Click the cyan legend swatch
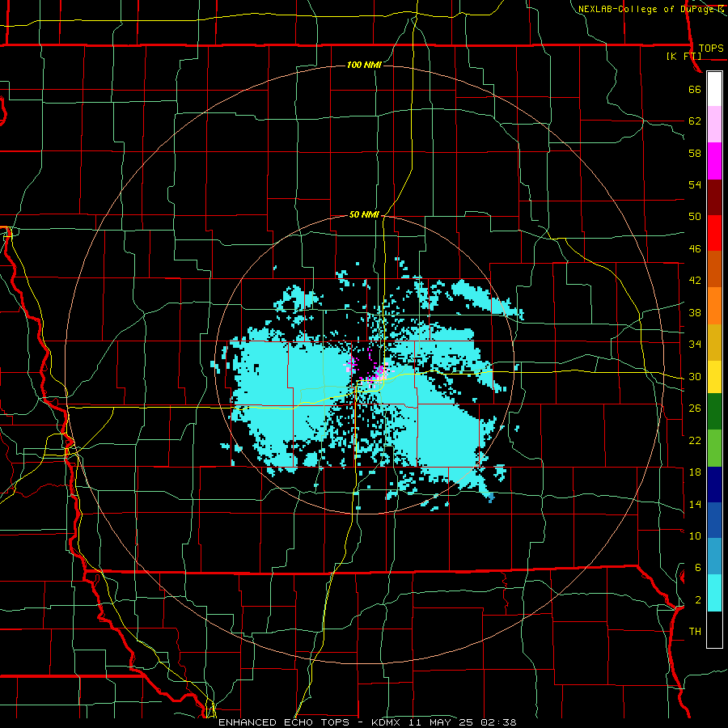Image resolution: width=728 pixels, height=728 pixels. (714, 593)
